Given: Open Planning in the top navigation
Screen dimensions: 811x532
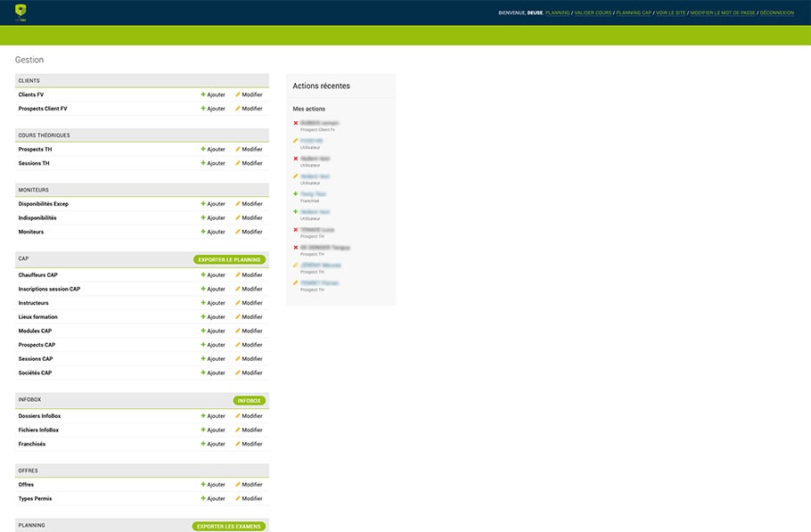Looking at the screenshot, I should tap(557, 13).
